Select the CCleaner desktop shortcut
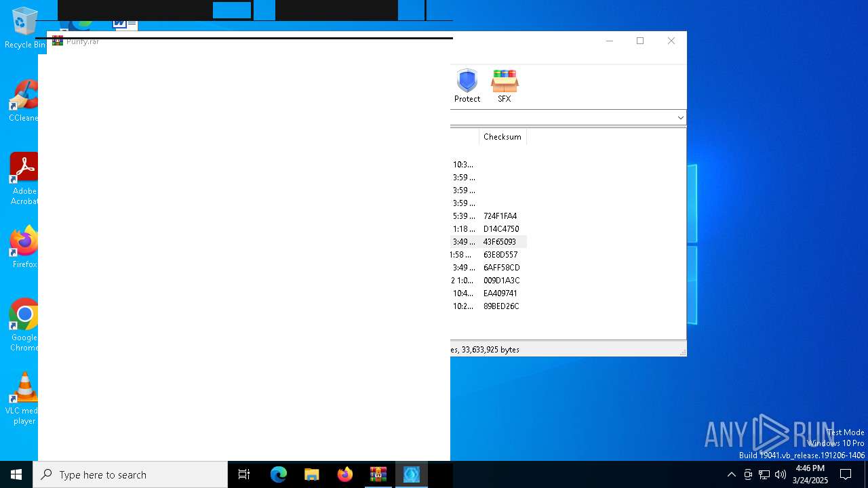The width and height of the screenshot is (868, 488). (x=23, y=101)
